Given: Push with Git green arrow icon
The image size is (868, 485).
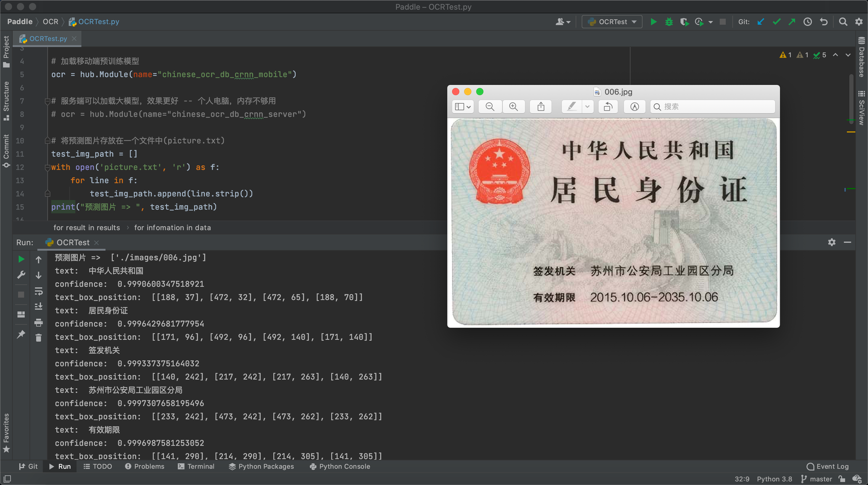Looking at the screenshot, I should 792,22.
